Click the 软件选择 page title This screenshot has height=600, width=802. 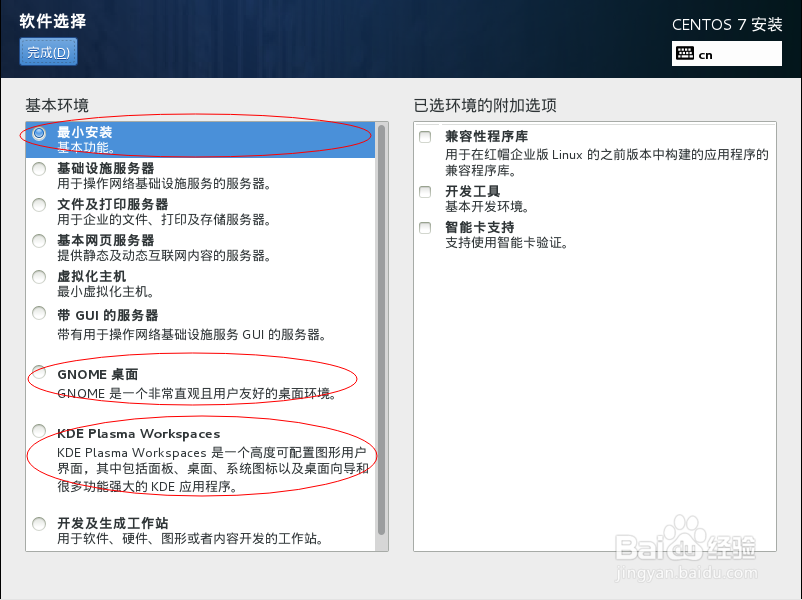[53, 21]
